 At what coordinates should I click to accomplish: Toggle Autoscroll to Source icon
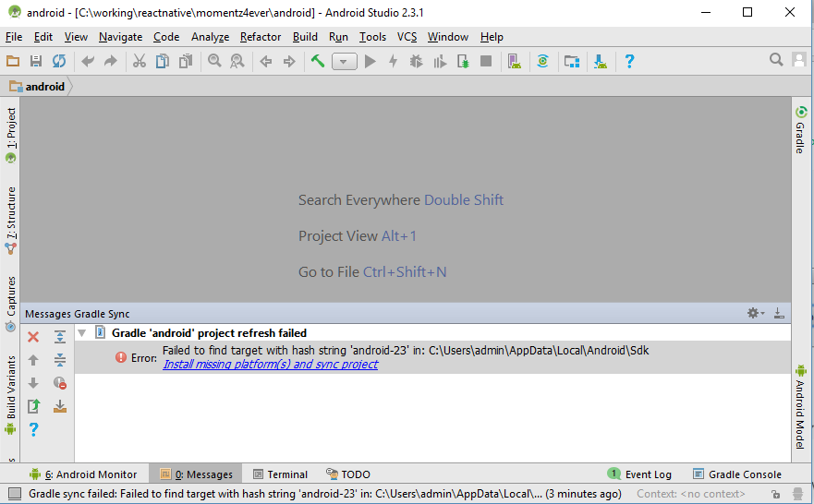tap(60, 406)
